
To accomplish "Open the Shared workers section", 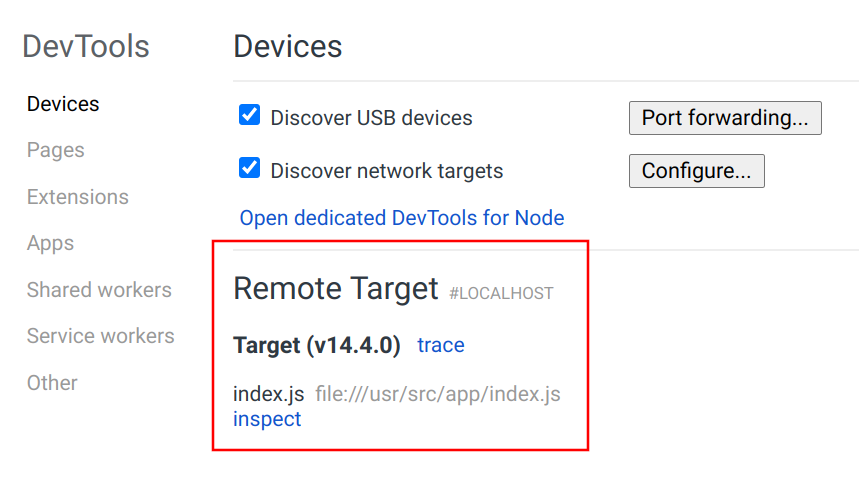I will click(99, 290).
